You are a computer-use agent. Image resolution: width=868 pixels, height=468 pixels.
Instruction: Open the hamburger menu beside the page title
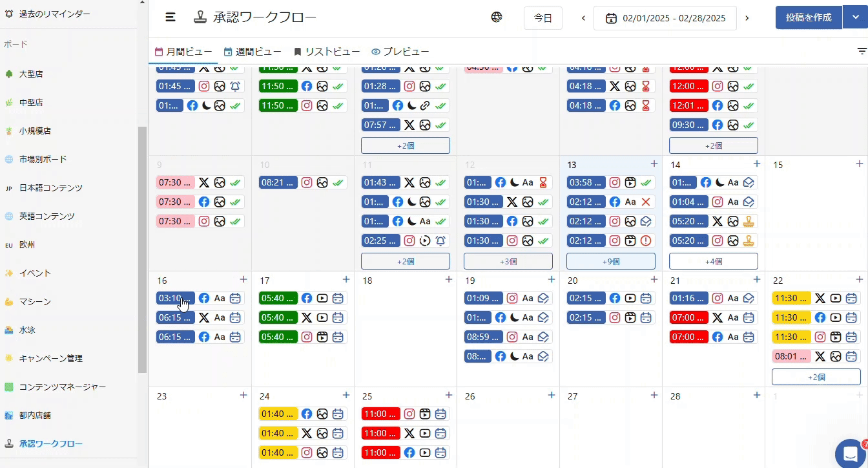tap(170, 17)
